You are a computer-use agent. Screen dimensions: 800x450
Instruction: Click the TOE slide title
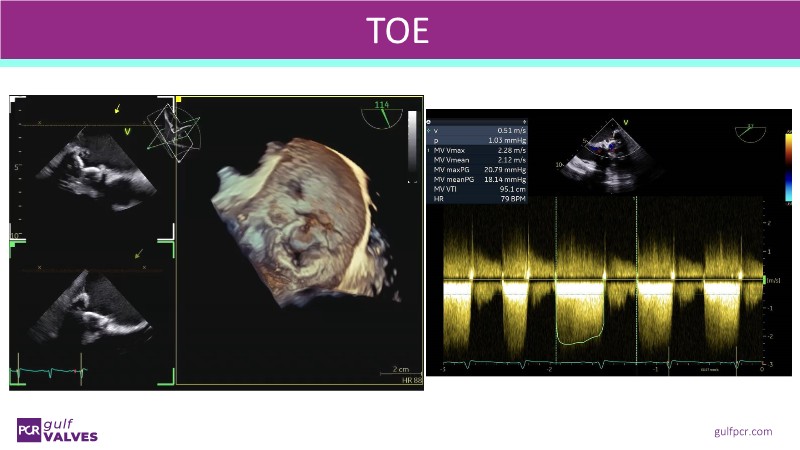(397, 31)
